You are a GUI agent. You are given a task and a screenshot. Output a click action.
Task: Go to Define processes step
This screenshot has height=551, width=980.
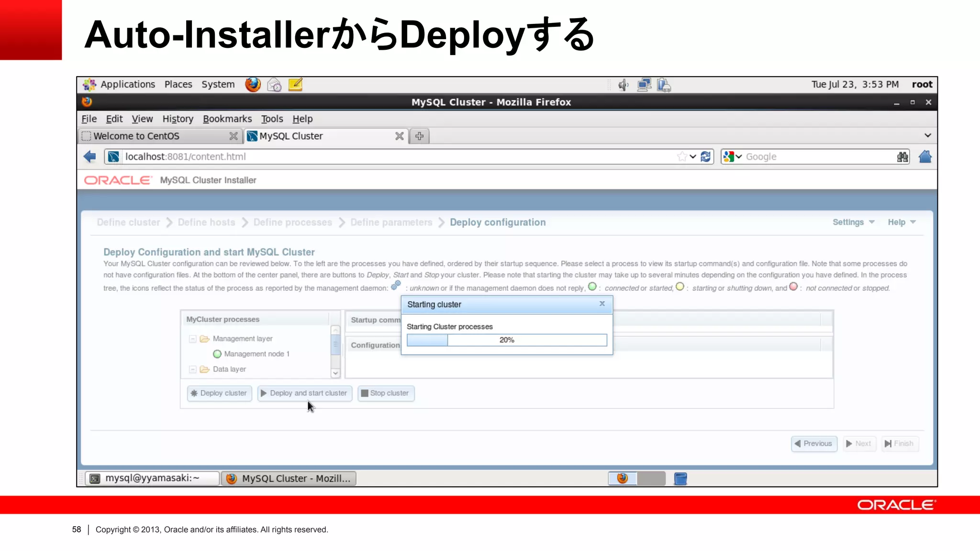tap(292, 222)
